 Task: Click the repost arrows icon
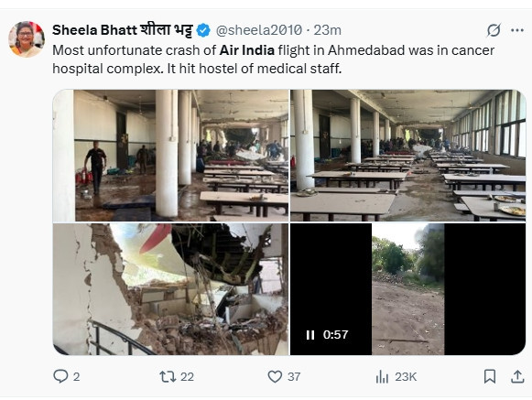pos(168,376)
